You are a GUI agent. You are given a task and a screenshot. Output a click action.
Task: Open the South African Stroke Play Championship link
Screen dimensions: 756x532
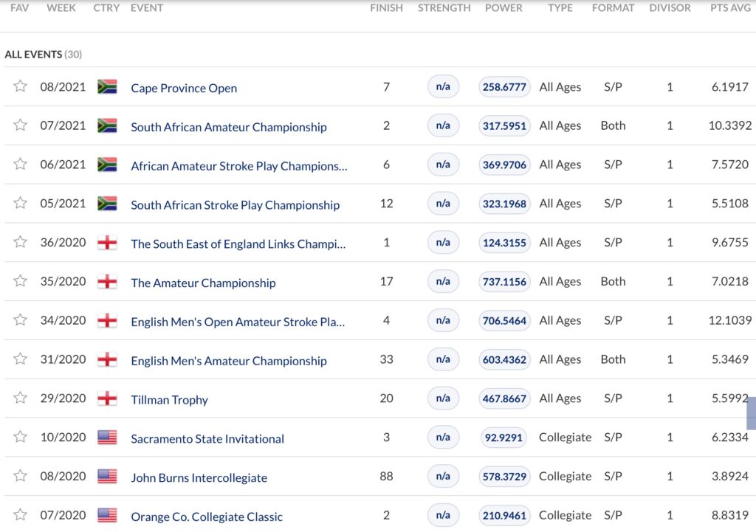(x=235, y=205)
